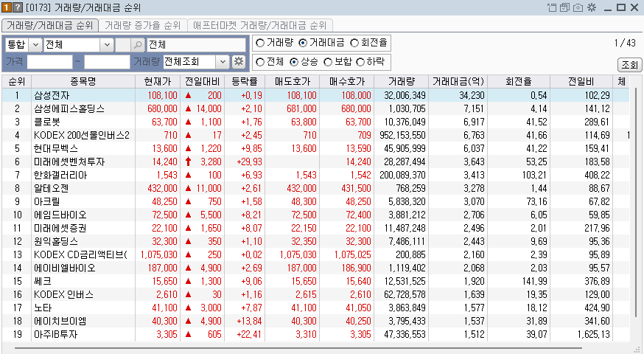Sort by 순위 column header

pyautogui.click(x=17, y=81)
